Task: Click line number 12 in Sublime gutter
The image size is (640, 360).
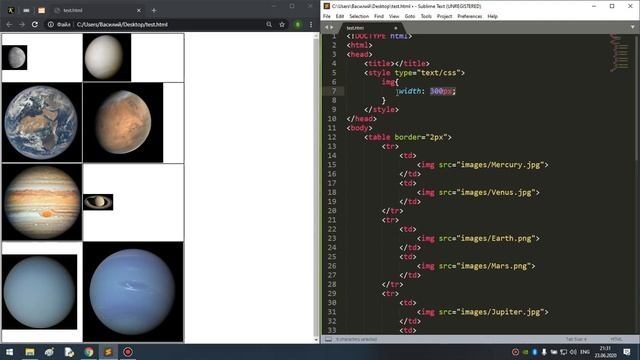Action: pyautogui.click(x=332, y=137)
